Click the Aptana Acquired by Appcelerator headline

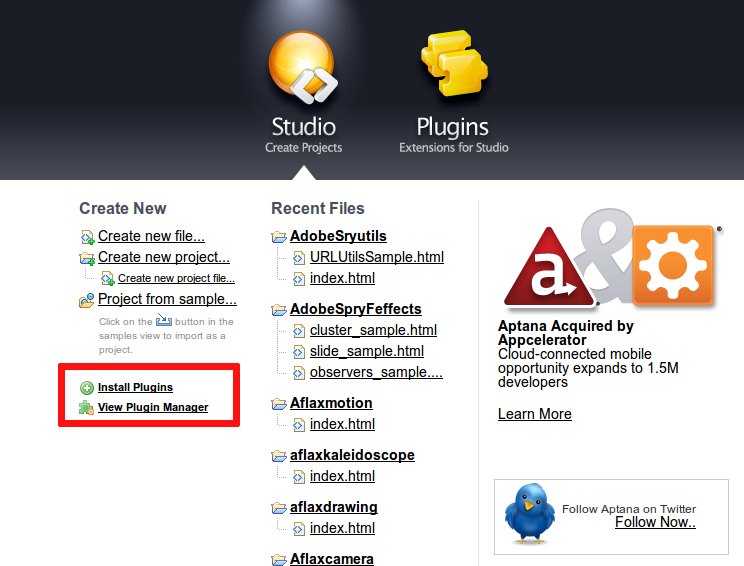566,333
